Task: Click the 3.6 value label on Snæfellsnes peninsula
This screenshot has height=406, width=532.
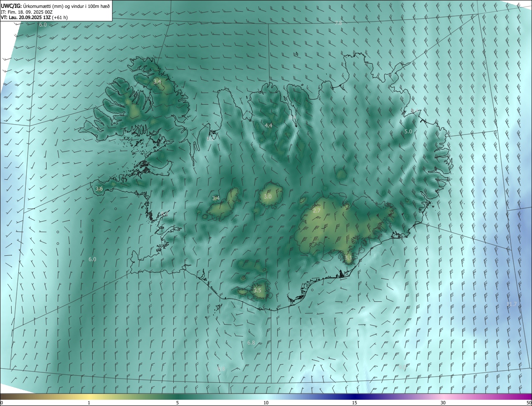Action: tap(99, 189)
